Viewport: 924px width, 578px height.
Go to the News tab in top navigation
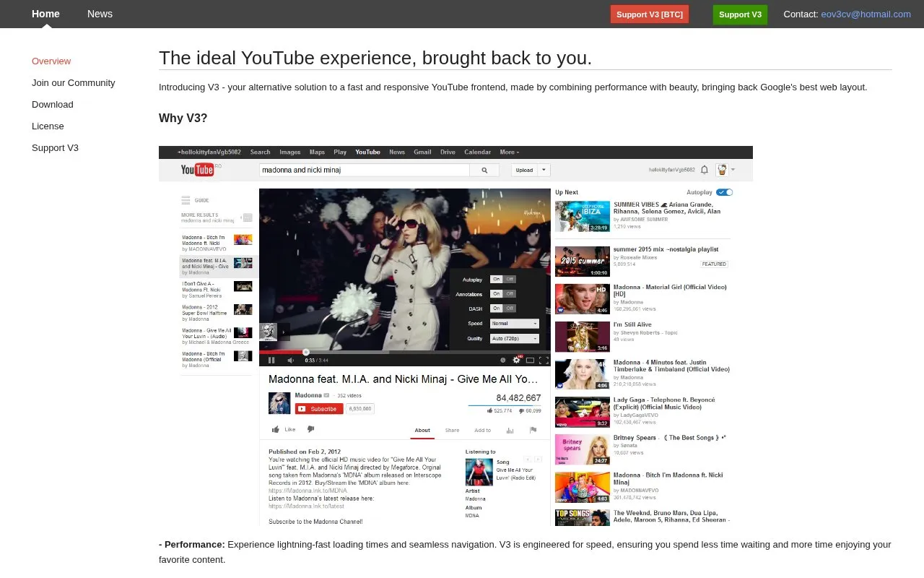click(100, 14)
